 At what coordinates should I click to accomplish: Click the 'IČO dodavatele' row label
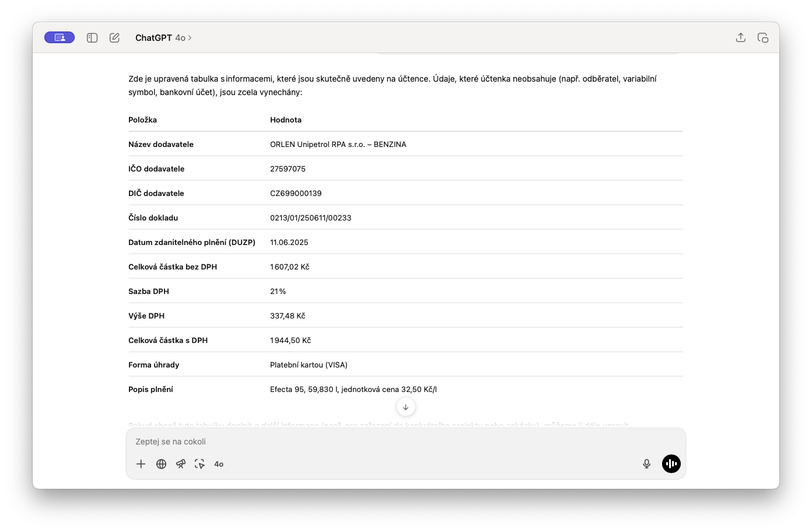[x=156, y=169]
